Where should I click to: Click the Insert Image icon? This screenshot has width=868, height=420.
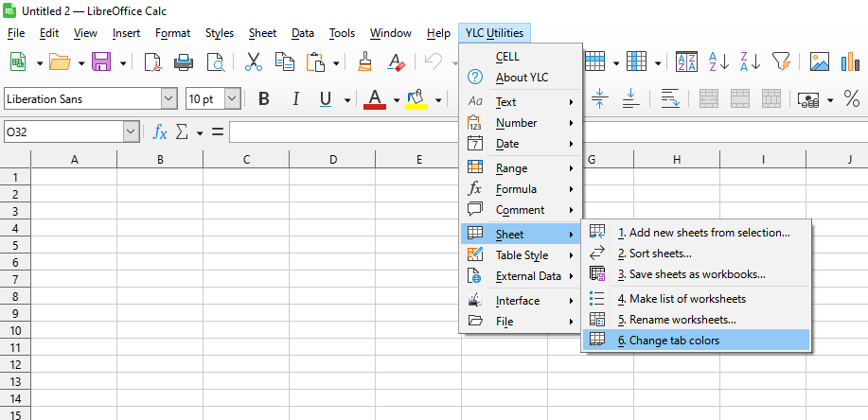point(820,62)
